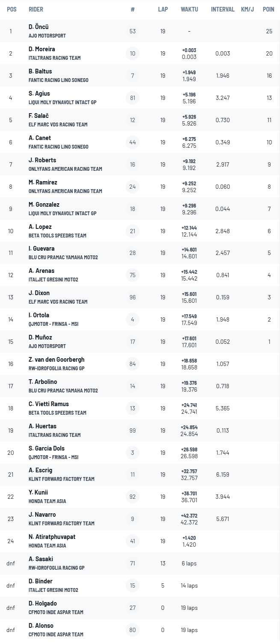Click the INTERVAL column header
Image resolution: width=280 pixels, height=644 pixels.
click(x=223, y=9)
